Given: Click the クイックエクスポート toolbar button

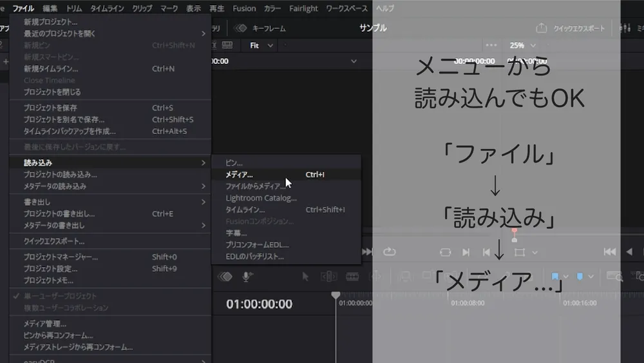Looking at the screenshot, I should click(x=571, y=28).
